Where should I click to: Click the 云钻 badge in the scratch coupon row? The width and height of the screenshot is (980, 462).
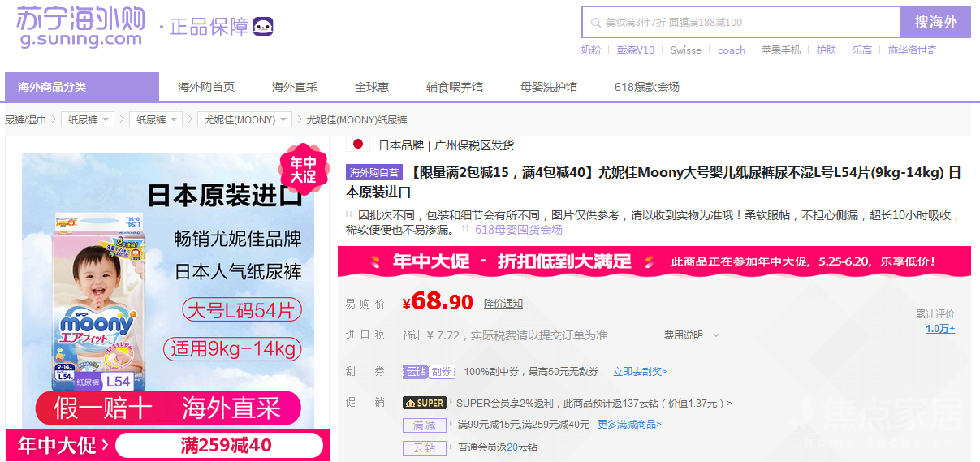(415, 371)
